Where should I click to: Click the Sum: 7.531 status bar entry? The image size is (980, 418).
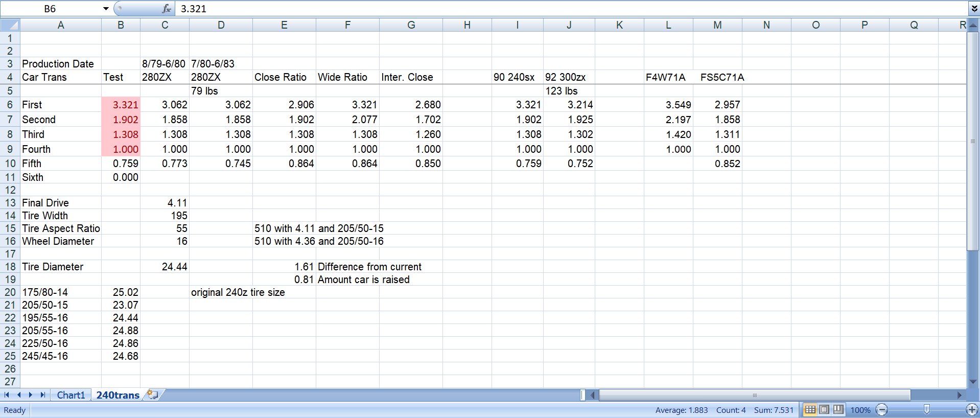774,410
